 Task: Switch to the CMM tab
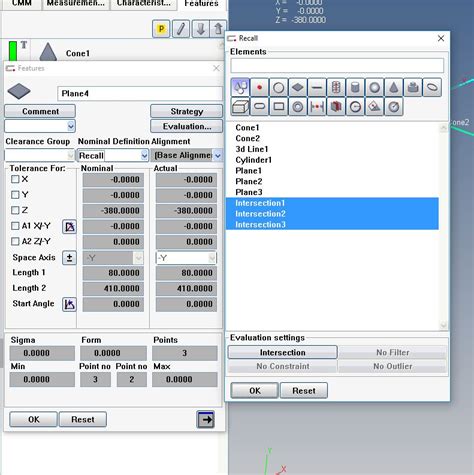point(22,4)
